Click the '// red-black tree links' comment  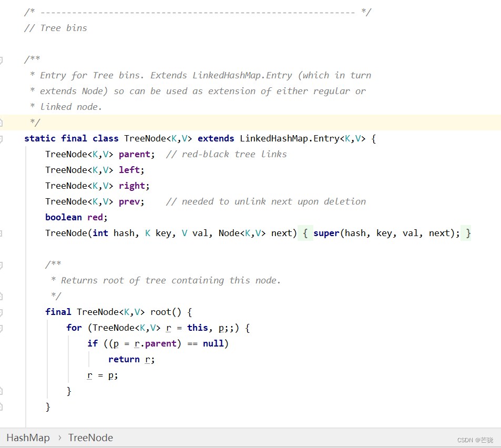pyautogui.click(x=227, y=155)
